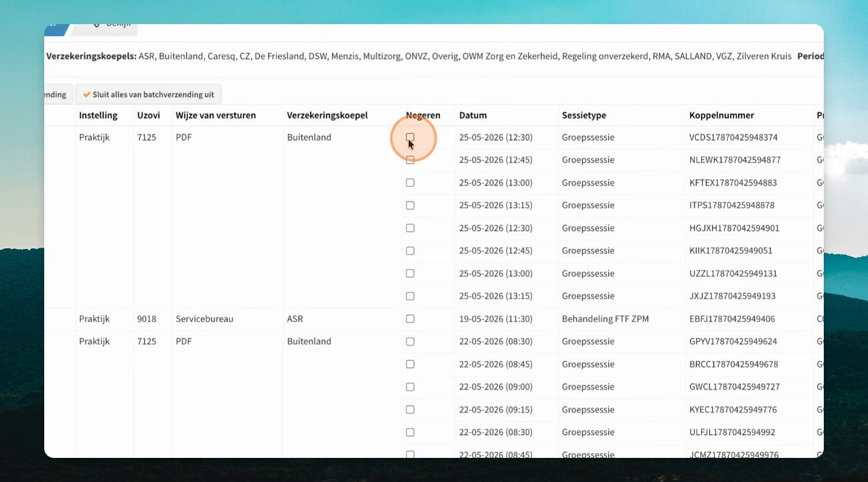Click the checkmark icon in the 'Sluit alles' button

[x=86, y=94]
